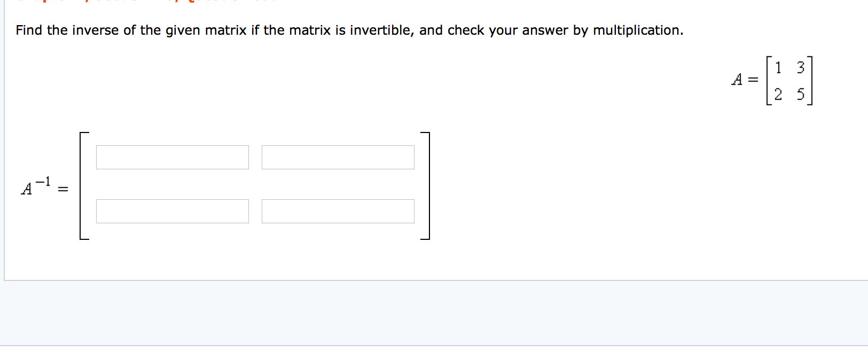The image size is (868, 359).
Task: Click the bottom-right matrix entry input field
Action: point(338,211)
